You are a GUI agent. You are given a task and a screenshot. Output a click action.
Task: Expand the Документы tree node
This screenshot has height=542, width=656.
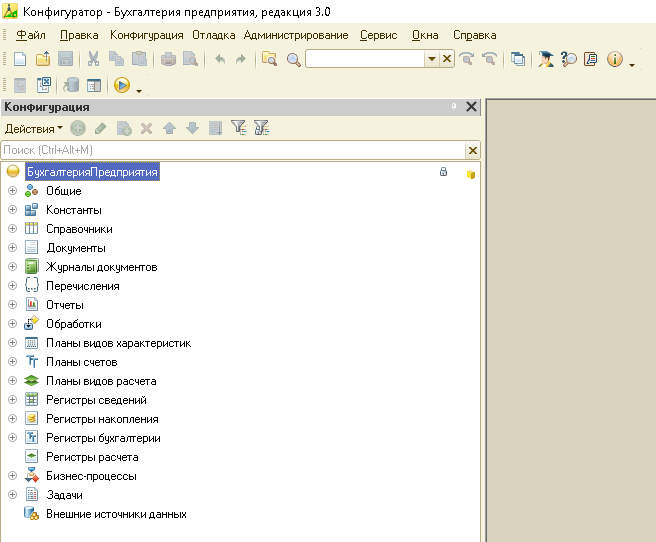pos(13,248)
